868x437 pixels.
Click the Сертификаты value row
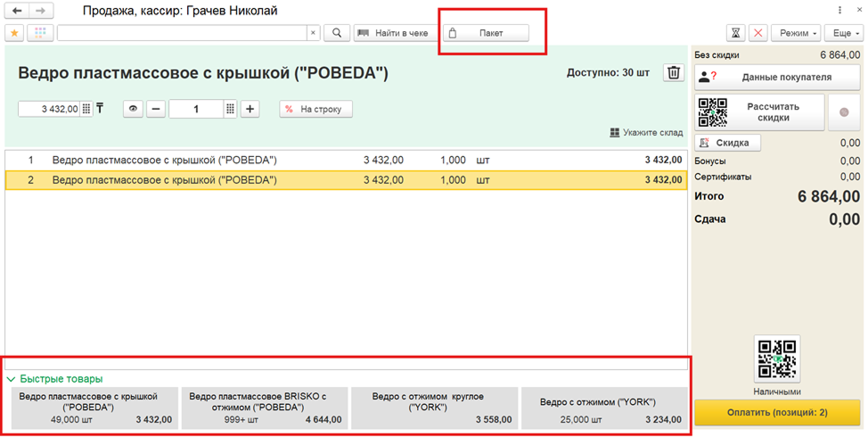777,177
